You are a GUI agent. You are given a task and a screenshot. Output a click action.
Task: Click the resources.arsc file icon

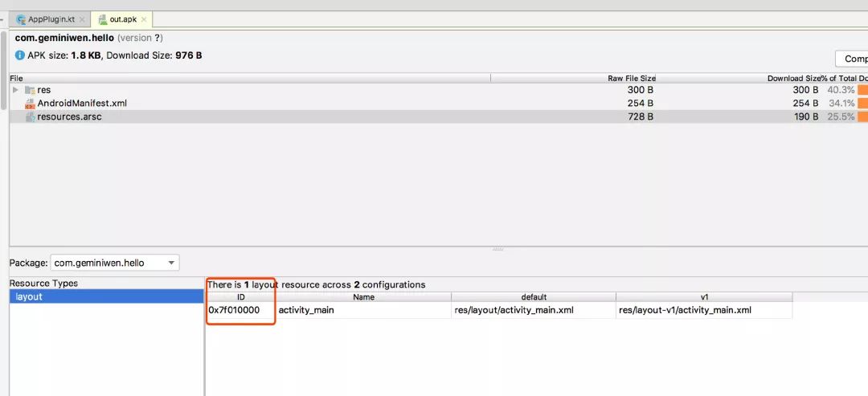point(31,116)
